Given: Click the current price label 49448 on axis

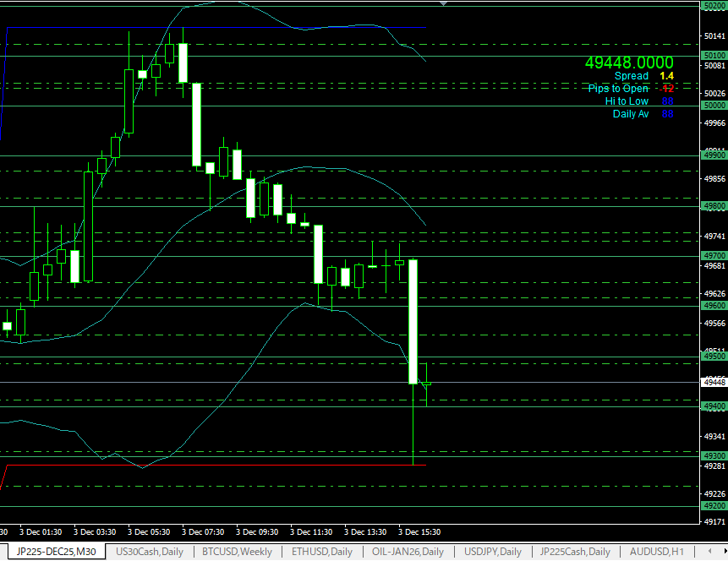Looking at the screenshot, I should [714, 382].
